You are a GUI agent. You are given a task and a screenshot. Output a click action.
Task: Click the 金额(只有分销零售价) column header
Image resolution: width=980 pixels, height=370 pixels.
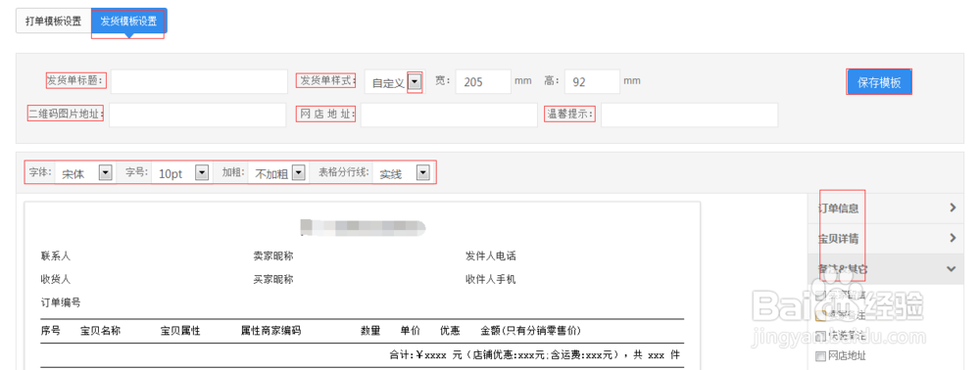[530, 331]
